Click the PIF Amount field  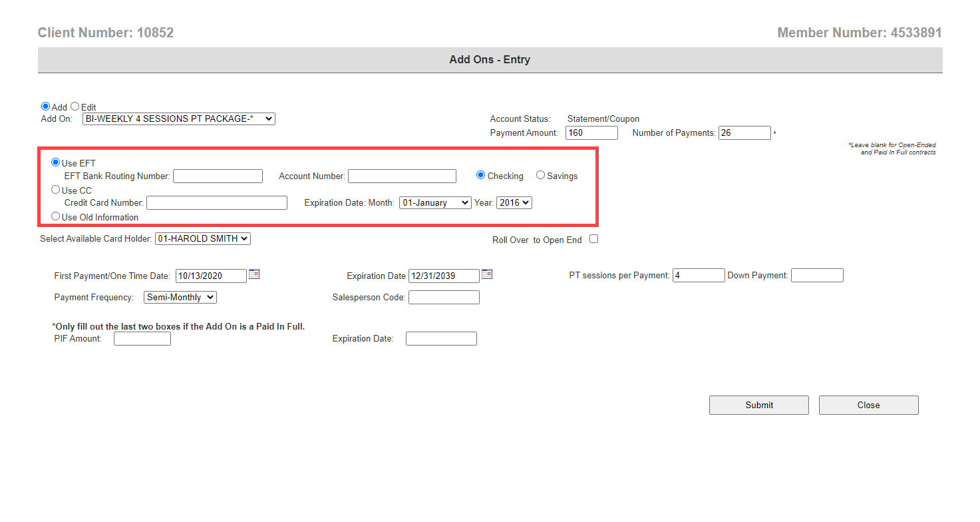(142, 338)
